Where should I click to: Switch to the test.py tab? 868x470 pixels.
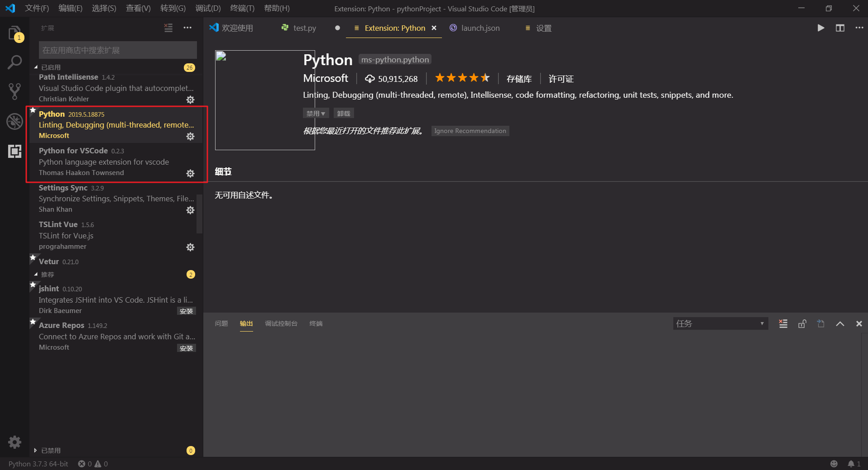tap(304, 28)
